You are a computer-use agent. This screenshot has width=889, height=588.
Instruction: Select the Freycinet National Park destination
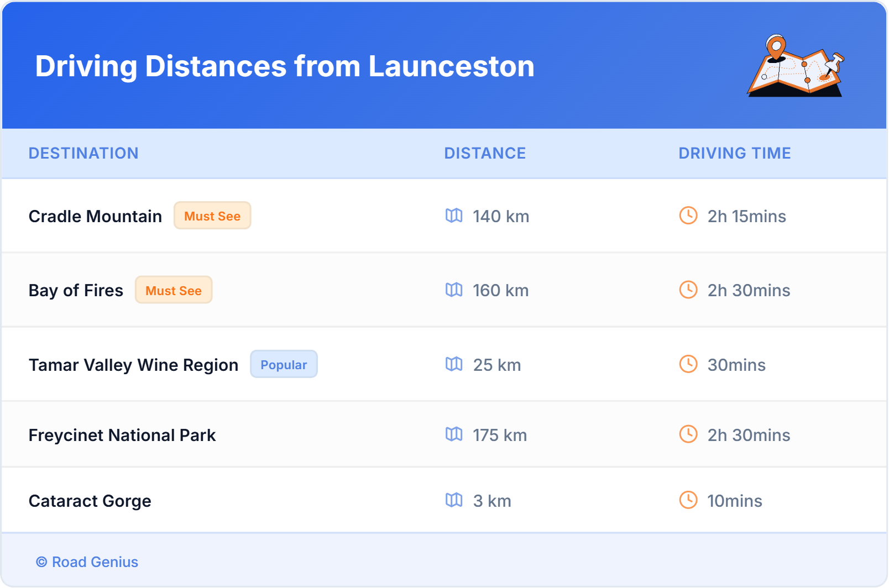click(x=122, y=435)
